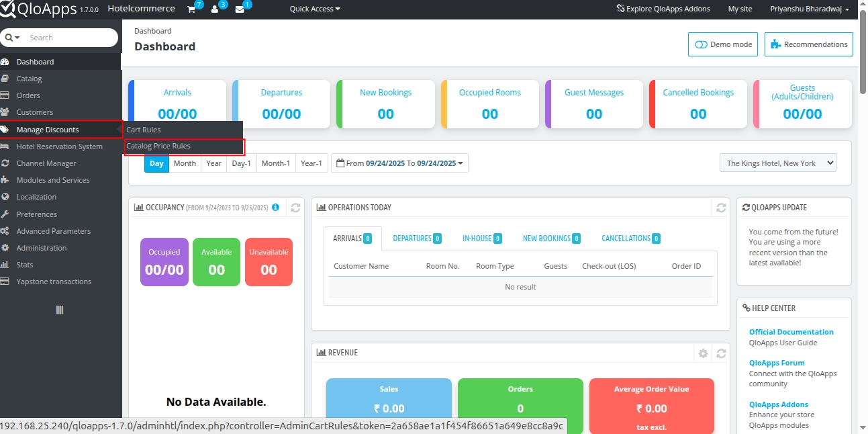Image resolution: width=868 pixels, height=434 pixels.
Task: Expand the Quick Access dropdown
Action: tap(314, 9)
